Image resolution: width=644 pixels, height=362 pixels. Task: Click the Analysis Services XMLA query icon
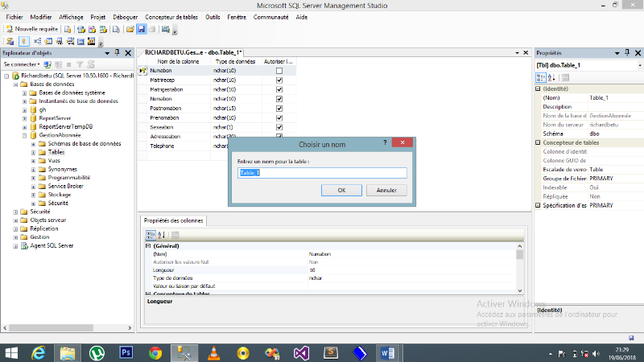103,29
